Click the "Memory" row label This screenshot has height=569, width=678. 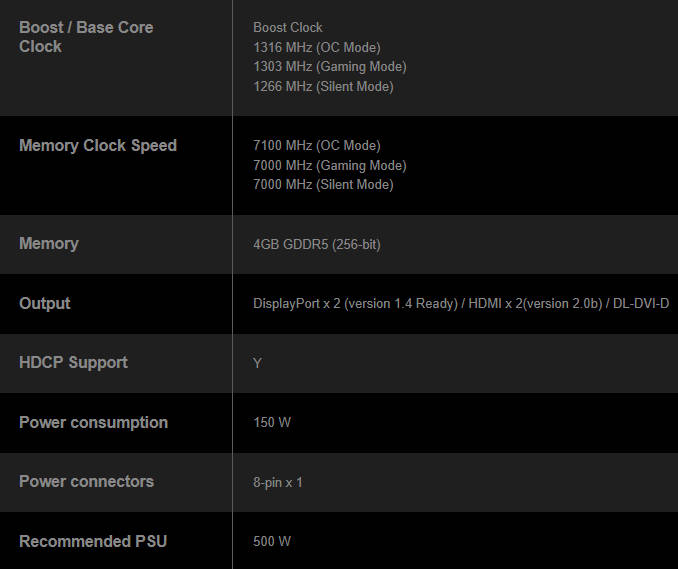pos(48,244)
